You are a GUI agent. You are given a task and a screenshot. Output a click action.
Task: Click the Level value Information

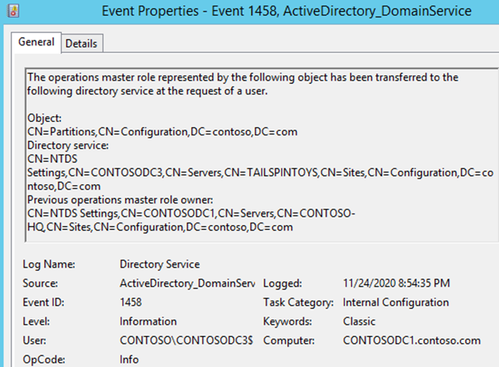tap(148, 321)
